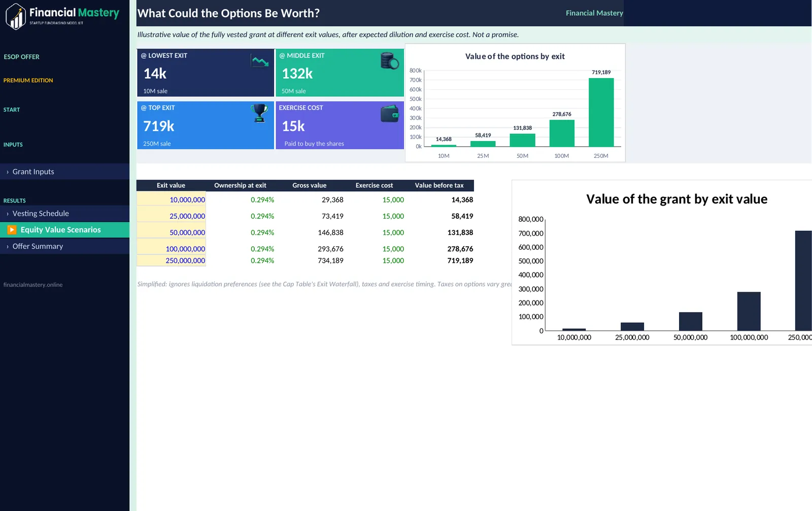The width and height of the screenshot is (812, 511).
Task: Select the 250,000,000 exit value input cell
Action: coord(171,260)
